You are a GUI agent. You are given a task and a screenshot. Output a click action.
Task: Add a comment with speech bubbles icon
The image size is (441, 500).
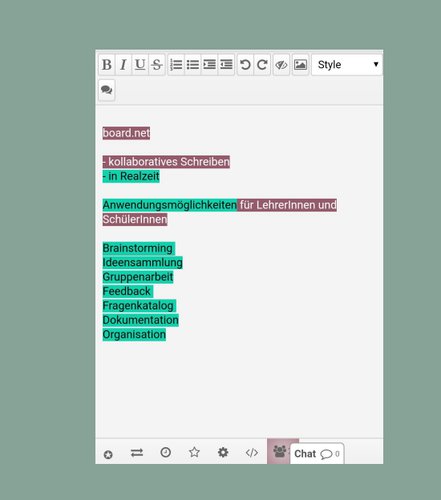[107, 90]
